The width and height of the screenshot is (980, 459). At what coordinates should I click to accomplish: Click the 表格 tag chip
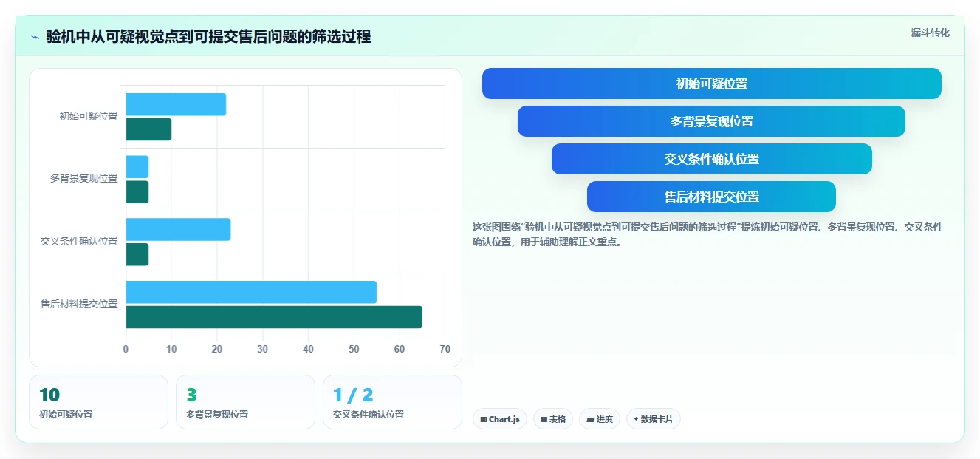(x=553, y=419)
